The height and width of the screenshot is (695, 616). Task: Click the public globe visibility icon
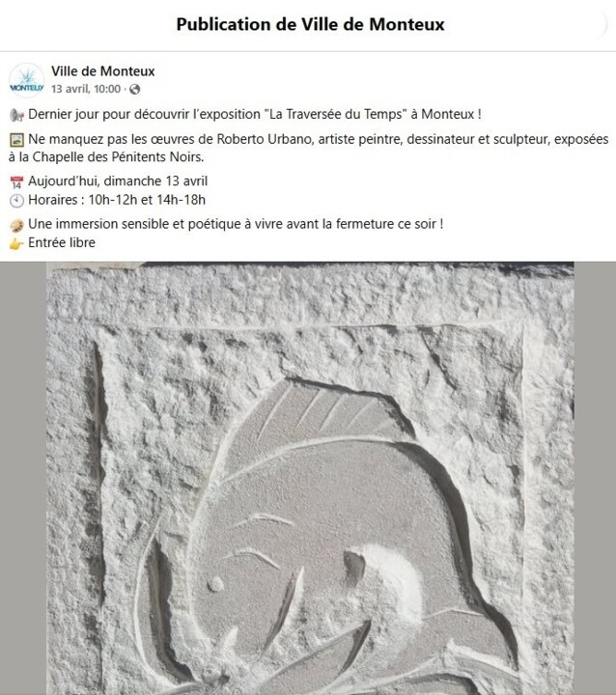click(x=135, y=90)
